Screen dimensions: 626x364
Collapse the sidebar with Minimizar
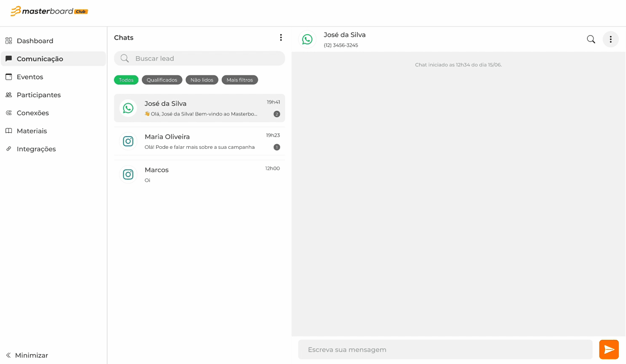27,355
